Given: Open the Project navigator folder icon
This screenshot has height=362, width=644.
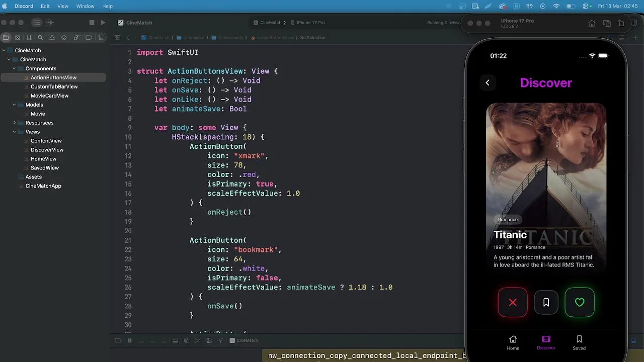Looking at the screenshot, I should [6, 38].
